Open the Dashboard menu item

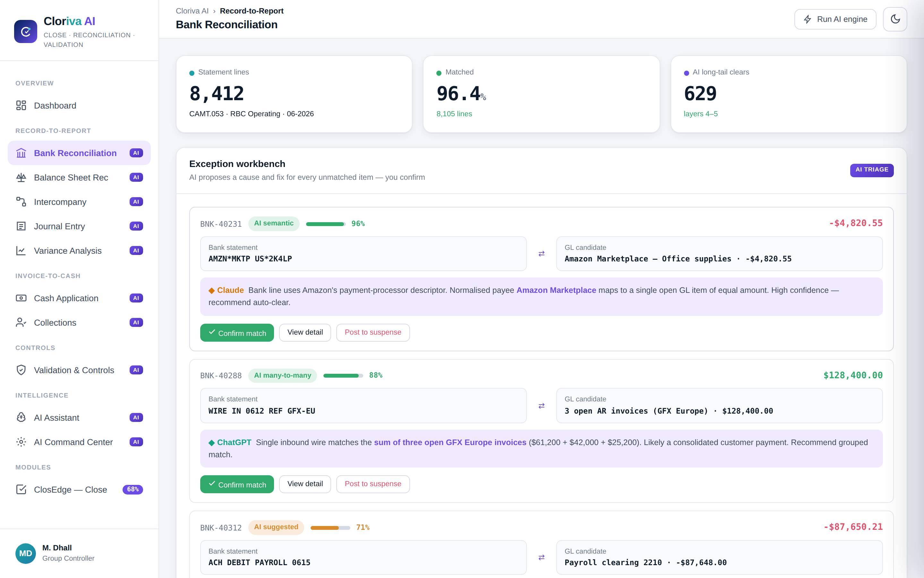pyautogui.click(x=79, y=106)
